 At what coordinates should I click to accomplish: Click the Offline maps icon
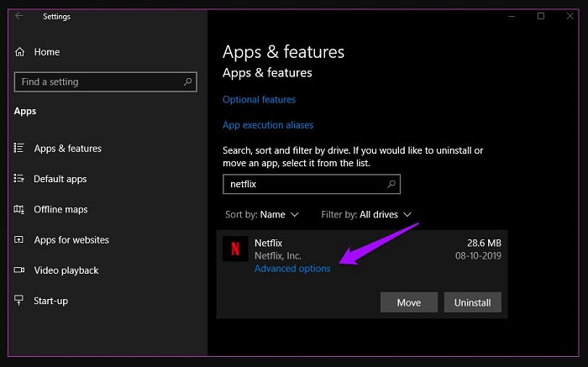[x=19, y=209]
